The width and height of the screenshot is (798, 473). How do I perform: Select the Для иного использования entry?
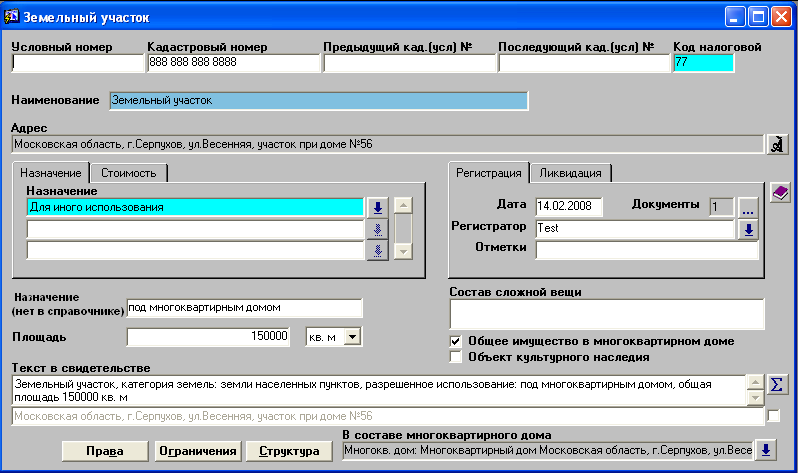[x=196, y=207]
